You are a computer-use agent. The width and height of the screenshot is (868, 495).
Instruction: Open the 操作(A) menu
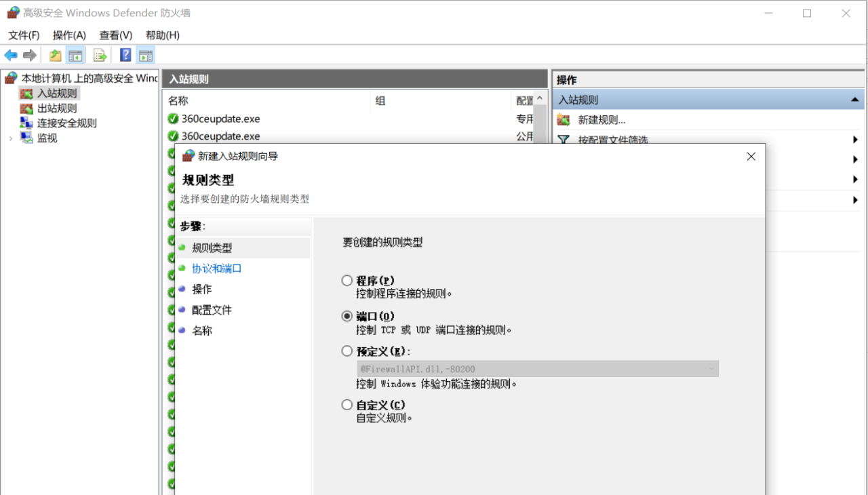tap(69, 35)
